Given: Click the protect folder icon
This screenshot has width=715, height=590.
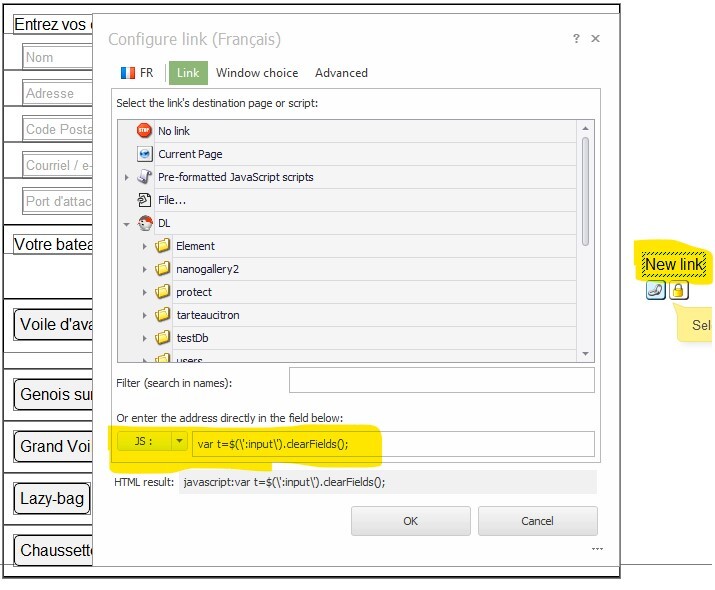Looking at the screenshot, I should (x=162, y=292).
